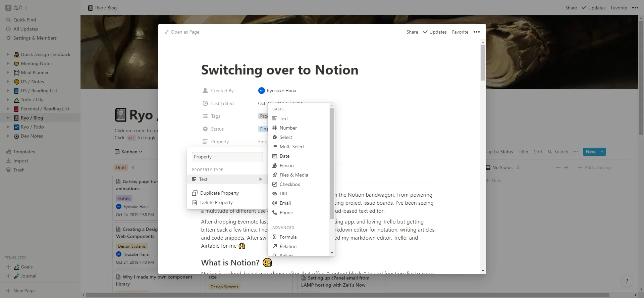The image size is (644, 298).
Task: Choose the Formula sigma icon
Action: pyautogui.click(x=275, y=237)
